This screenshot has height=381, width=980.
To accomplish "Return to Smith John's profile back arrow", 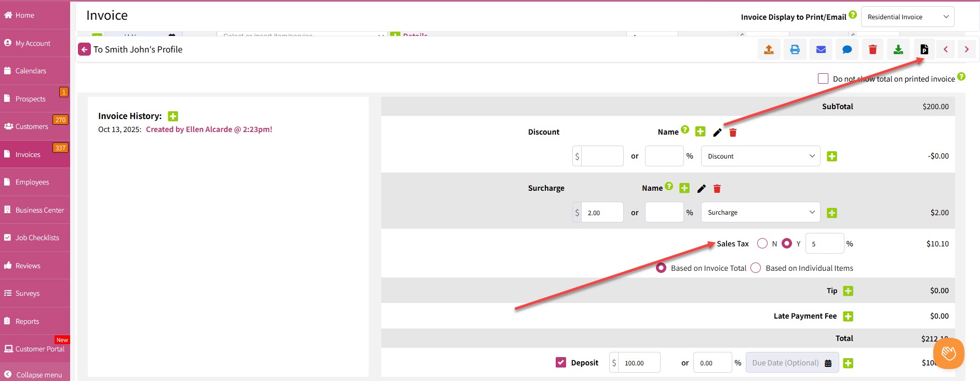I will [84, 49].
